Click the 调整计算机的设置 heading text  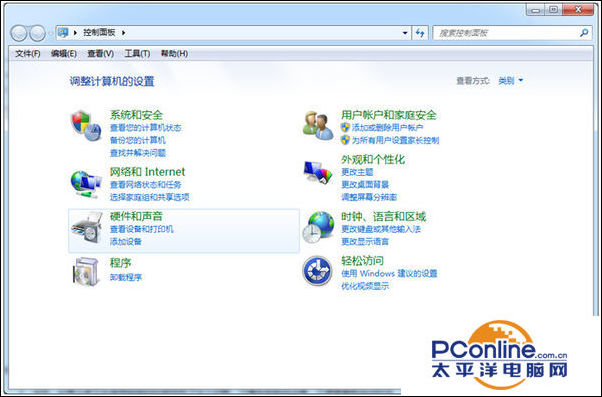112,81
